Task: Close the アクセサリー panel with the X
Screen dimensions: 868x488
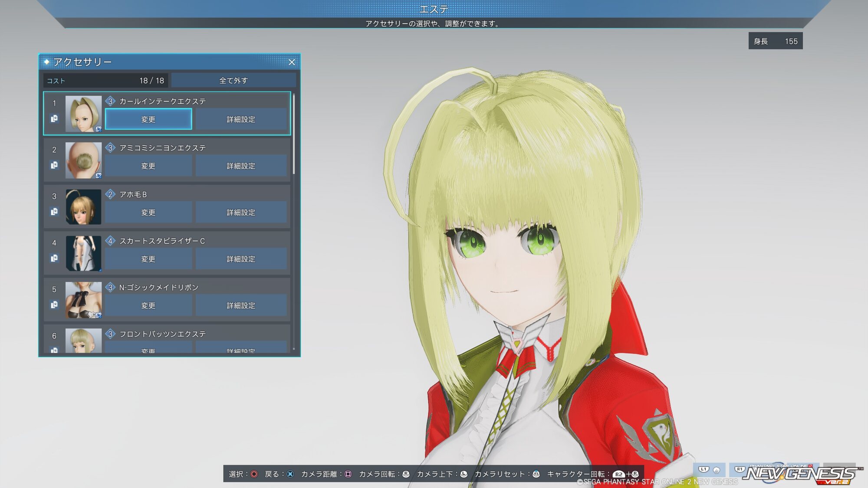Action: pyautogui.click(x=292, y=62)
